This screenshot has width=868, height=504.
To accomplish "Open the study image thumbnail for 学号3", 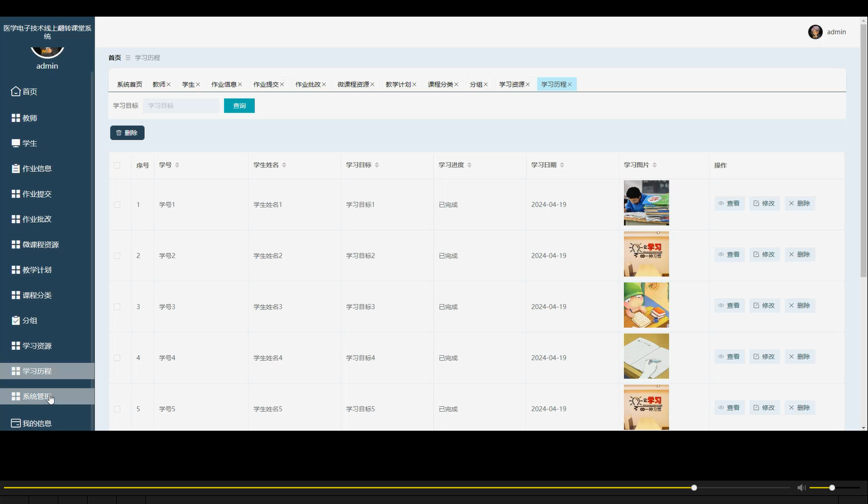I will point(646,305).
